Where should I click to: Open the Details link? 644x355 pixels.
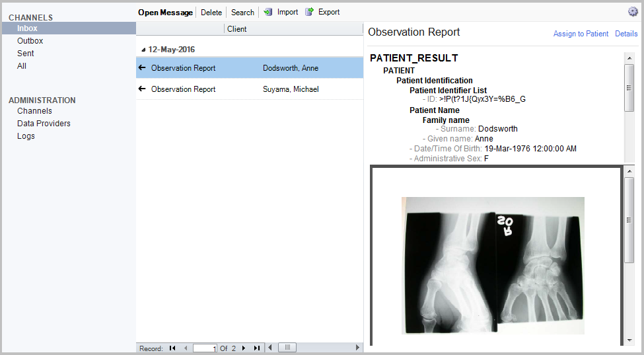pos(626,34)
